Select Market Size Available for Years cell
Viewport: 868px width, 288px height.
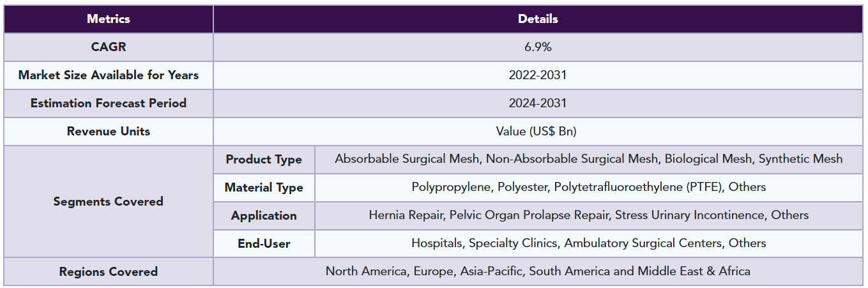point(109,75)
